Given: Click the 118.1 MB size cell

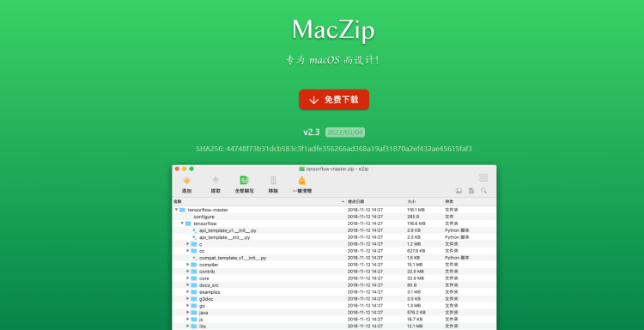Looking at the screenshot, I should (x=416, y=210).
